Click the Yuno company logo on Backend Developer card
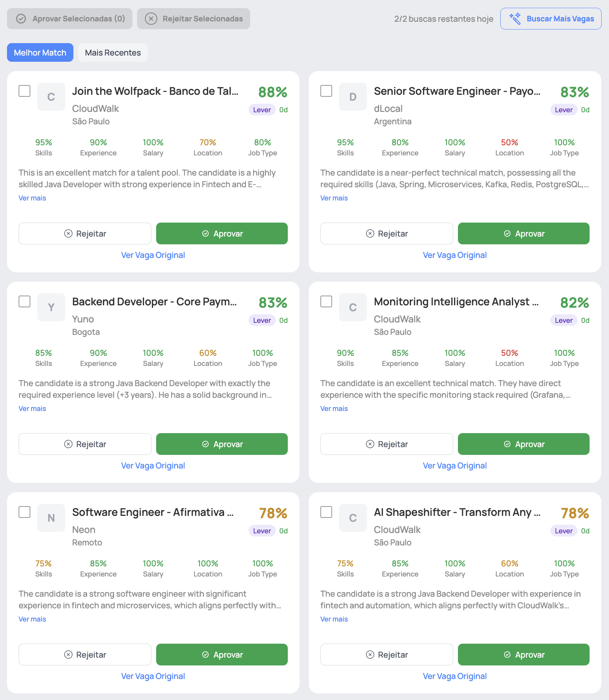 click(51, 307)
